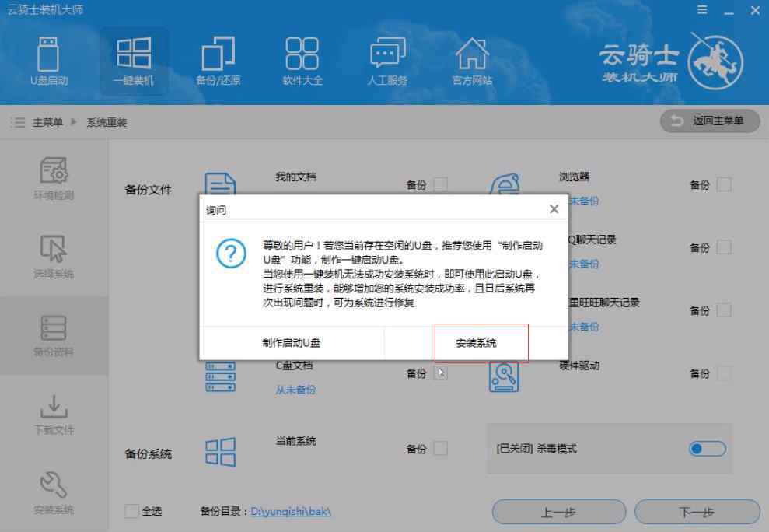
Task: Click the 主菜单 breadcrumb
Action: tap(47, 122)
